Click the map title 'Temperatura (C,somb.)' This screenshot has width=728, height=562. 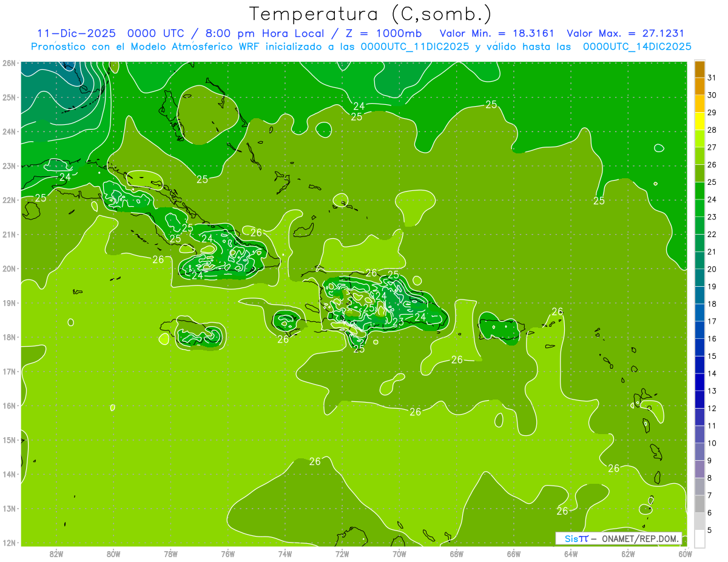(x=371, y=14)
